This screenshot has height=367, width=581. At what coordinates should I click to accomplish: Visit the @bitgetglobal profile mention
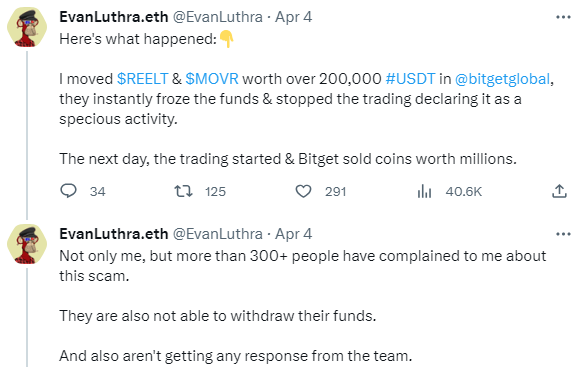(502, 79)
